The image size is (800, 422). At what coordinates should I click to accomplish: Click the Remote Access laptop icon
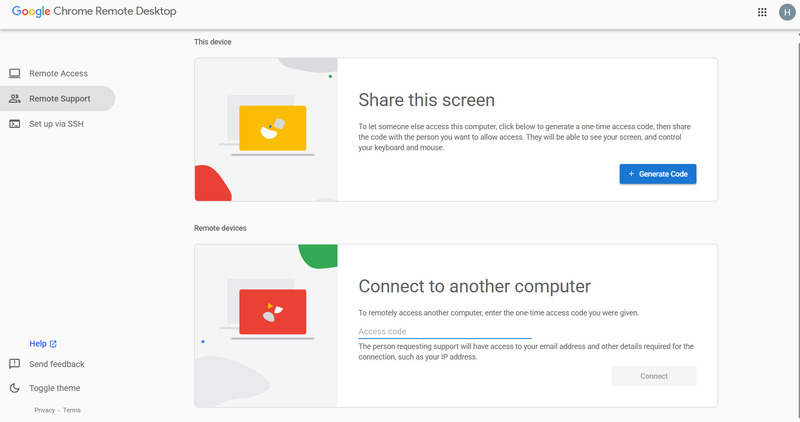coord(15,73)
